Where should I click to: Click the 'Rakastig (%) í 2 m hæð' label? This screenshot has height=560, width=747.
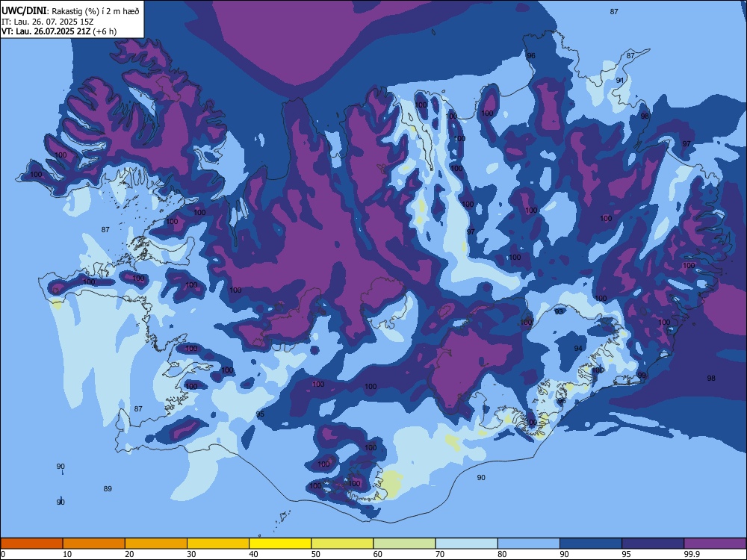(96, 11)
